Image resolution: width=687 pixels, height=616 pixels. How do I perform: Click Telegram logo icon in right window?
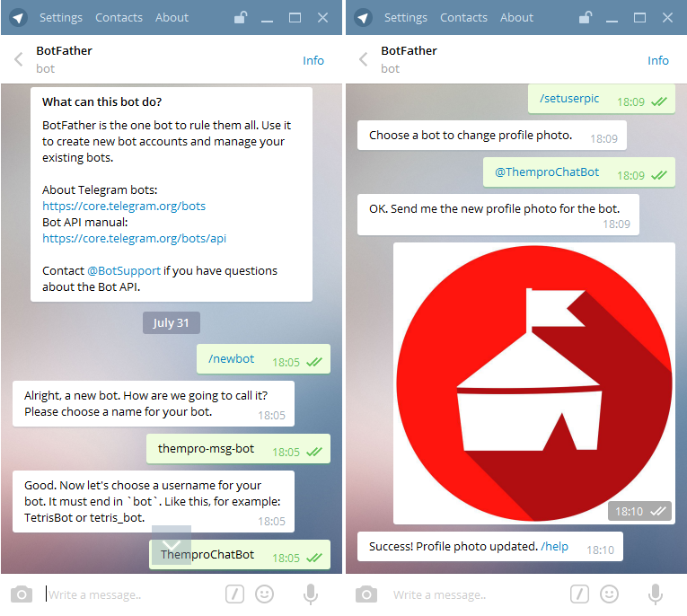tap(363, 18)
